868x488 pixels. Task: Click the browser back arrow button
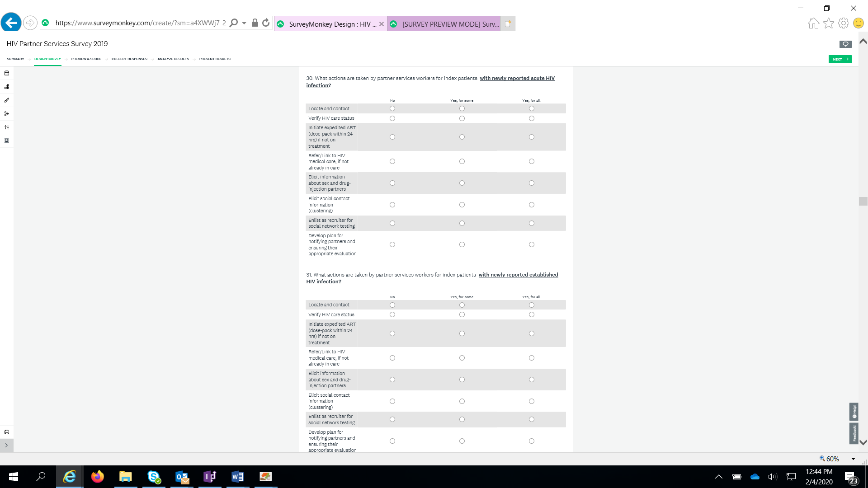tap(11, 23)
